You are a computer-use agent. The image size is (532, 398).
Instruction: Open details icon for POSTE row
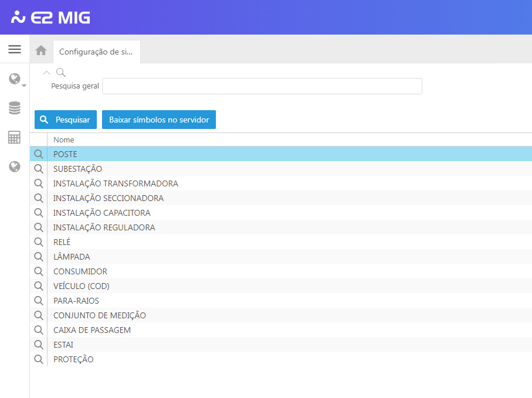[x=39, y=154]
